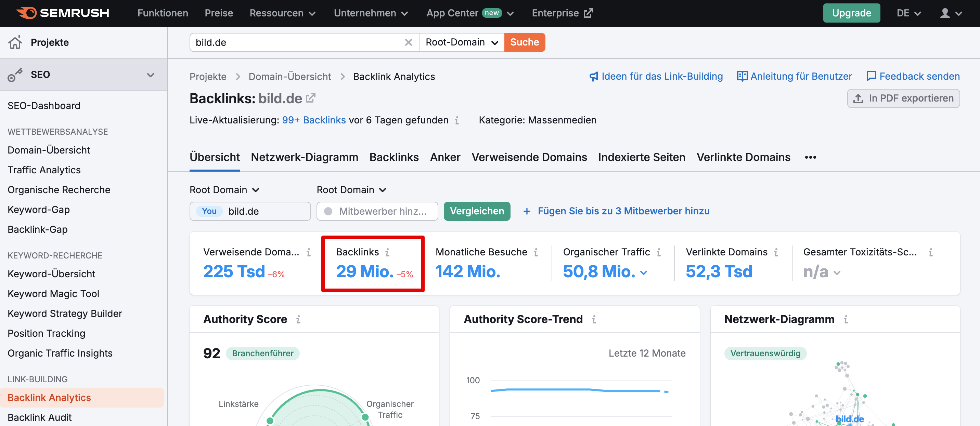Expand the App Center menu
This screenshot has height=426, width=980.
point(470,13)
